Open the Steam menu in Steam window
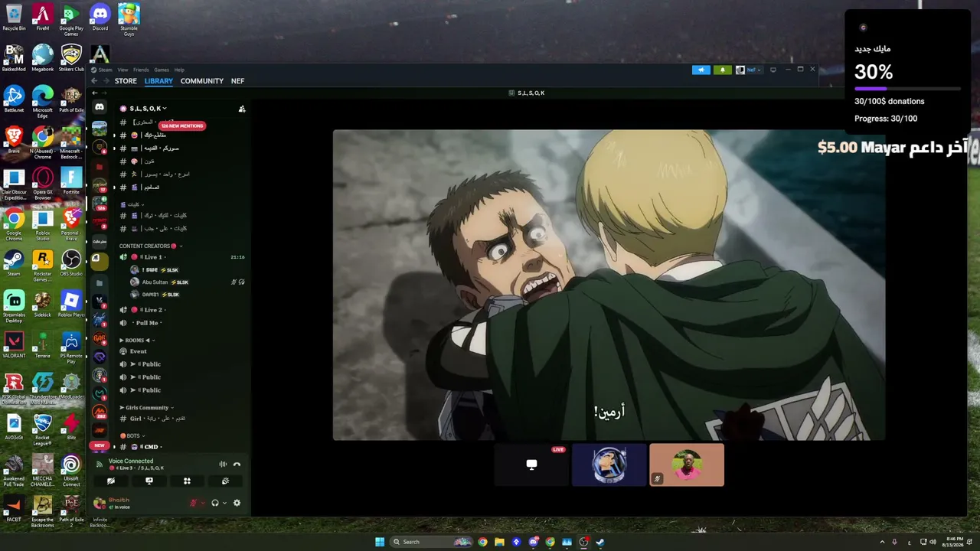980x551 pixels. pyautogui.click(x=105, y=70)
